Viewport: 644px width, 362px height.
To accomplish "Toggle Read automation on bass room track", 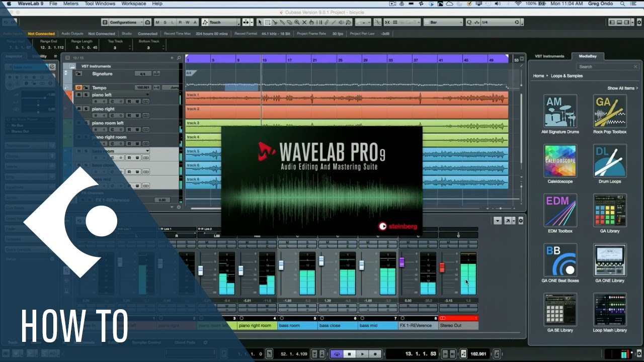I will click(x=129, y=157).
